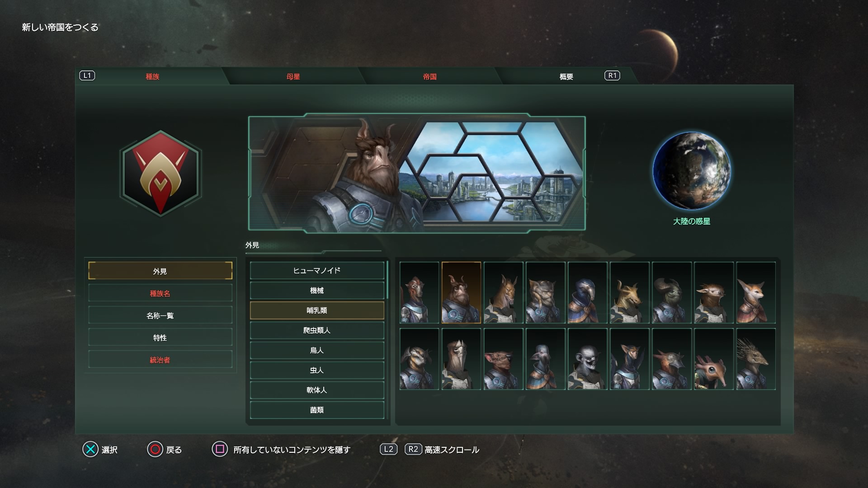
Task: Choose the spiky porcupine species portrait
Action: pyautogui.click(x=756, y=359)
